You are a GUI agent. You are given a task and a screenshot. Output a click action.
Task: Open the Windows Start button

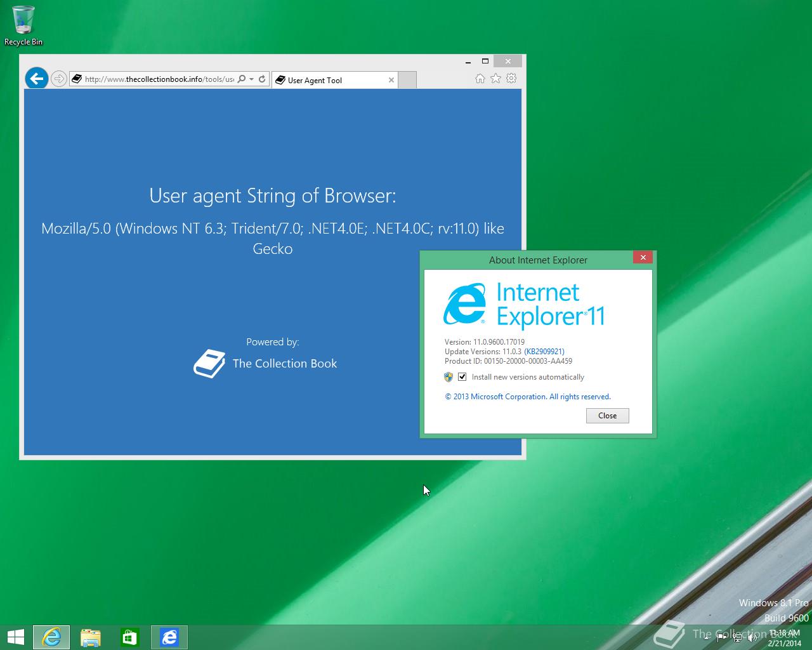(x=15, y=637)
